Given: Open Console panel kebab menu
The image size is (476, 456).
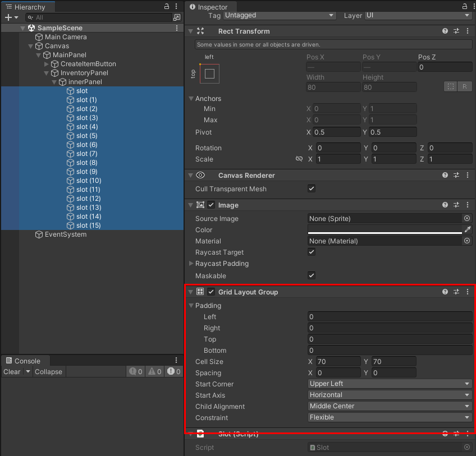Looking at the screenshot, I should pos(176,360).
